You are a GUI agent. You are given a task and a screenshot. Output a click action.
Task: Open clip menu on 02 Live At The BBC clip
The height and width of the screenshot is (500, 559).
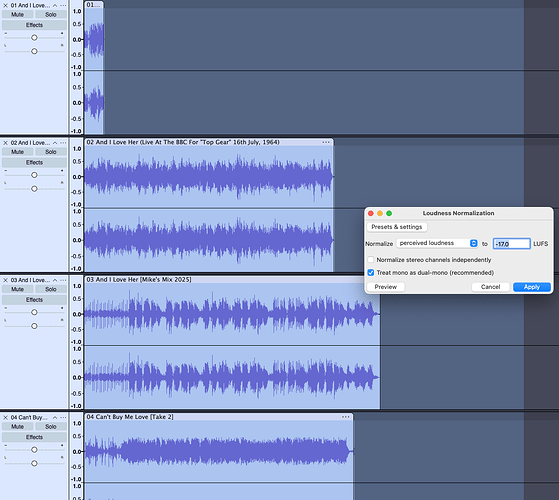click(326, 142)
